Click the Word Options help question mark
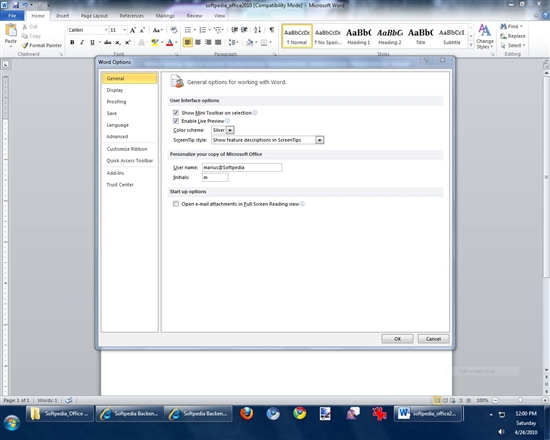This screenshot has height=440, width=550. click(427, 60)
